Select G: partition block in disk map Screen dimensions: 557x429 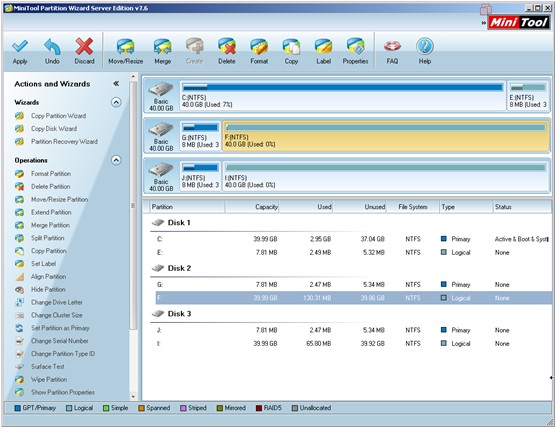pos(200,136)
